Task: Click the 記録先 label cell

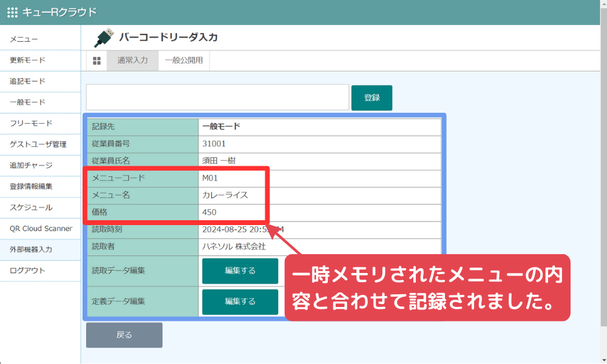Action: 143,127
